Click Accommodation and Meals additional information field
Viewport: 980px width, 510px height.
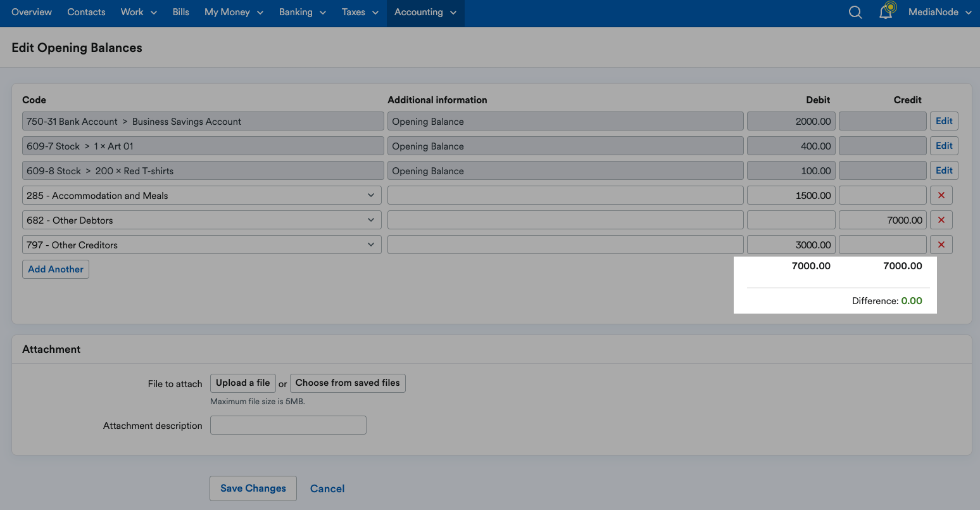pyautogui.click(x=565, y=195)
